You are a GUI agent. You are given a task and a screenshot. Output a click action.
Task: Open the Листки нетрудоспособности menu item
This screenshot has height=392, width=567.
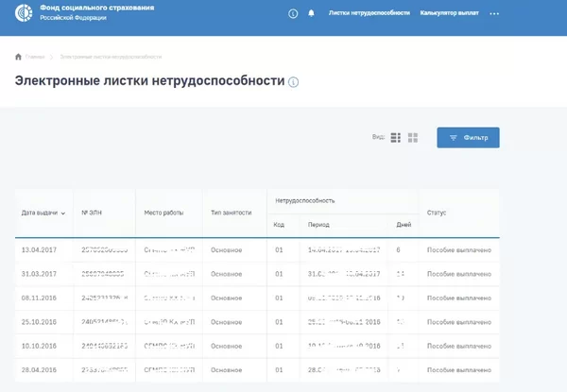point(369,14)
